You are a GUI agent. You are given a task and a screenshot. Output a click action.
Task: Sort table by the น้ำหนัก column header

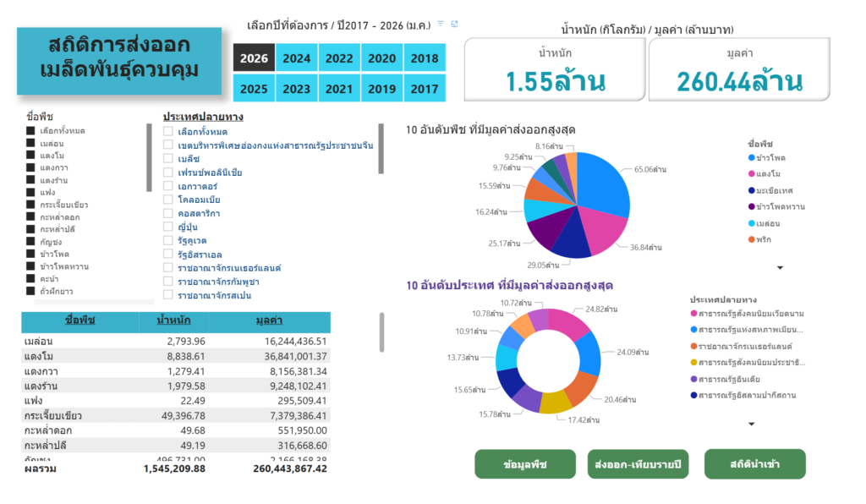(173, 321)
